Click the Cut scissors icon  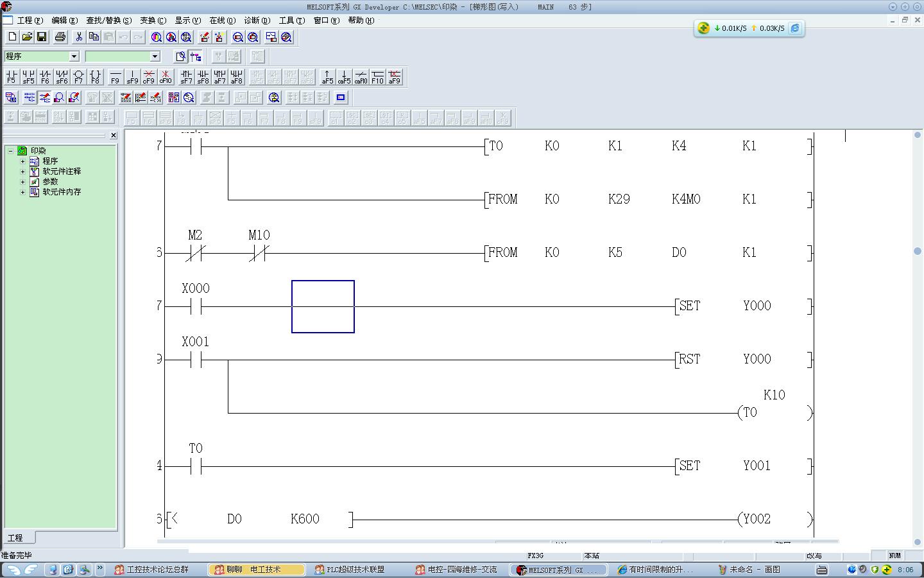pyautogui.click(x=79, y=37)
